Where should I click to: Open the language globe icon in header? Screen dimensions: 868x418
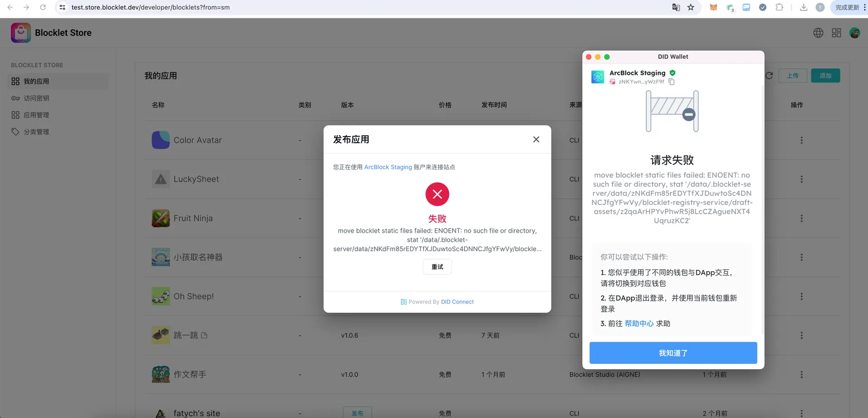coord(818,33)
